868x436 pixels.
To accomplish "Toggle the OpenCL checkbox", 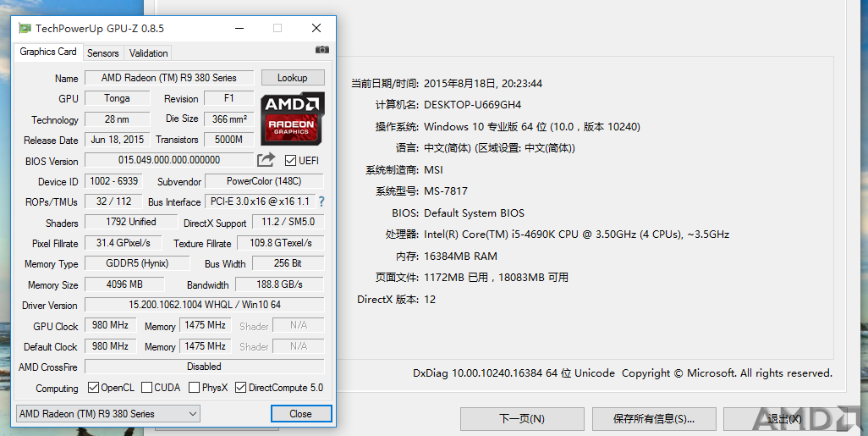I will pyautogui.click(x=94, y=387).
